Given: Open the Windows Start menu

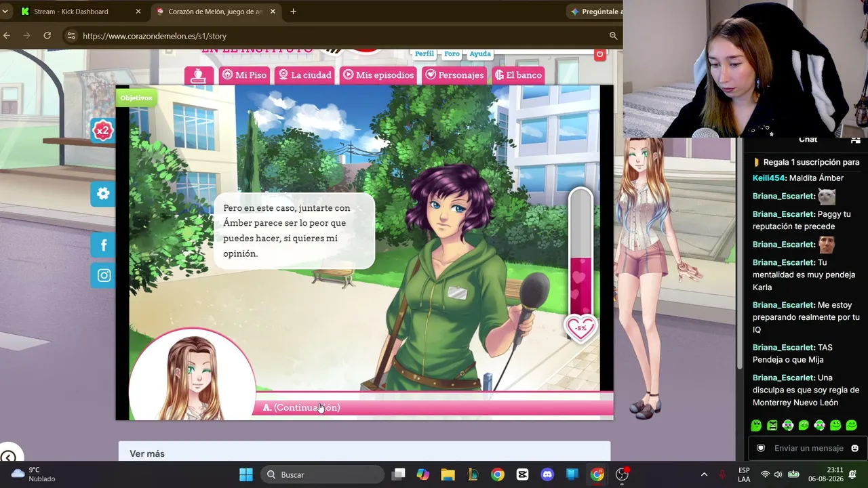Looking at the screenshot, I should pyautogui.click(x=246, y=474).
